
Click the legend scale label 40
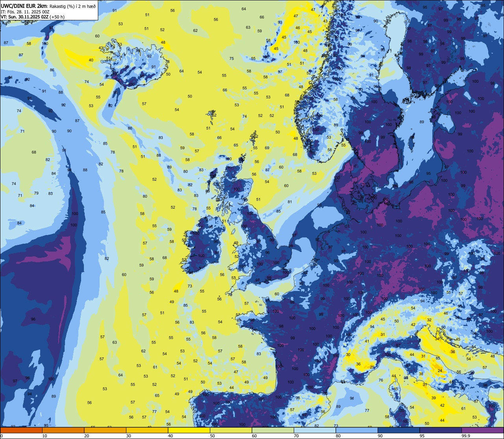coord(170,436)
